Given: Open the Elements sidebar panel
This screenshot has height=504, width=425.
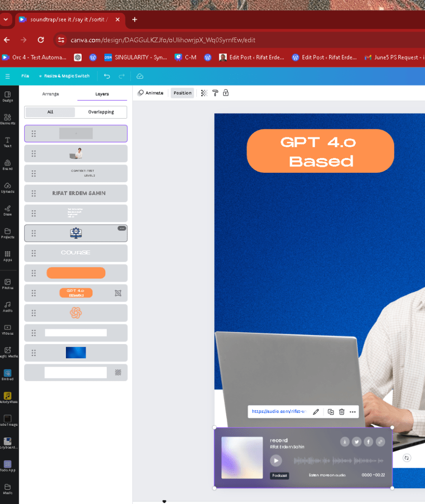Looking at the screenshot, I should (x=8, y=119).
